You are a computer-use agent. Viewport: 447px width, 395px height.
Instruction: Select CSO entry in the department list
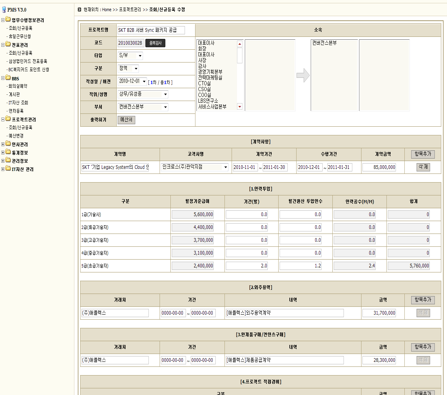pos(204,89)
